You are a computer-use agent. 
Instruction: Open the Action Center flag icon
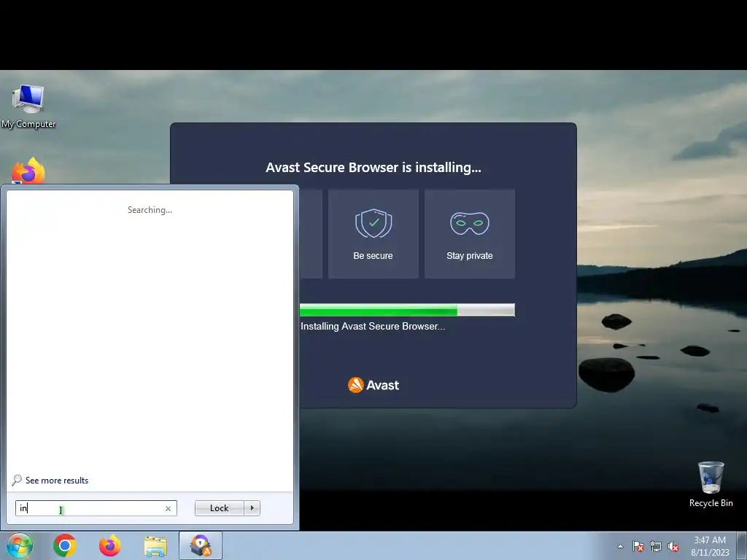(638, 546)
